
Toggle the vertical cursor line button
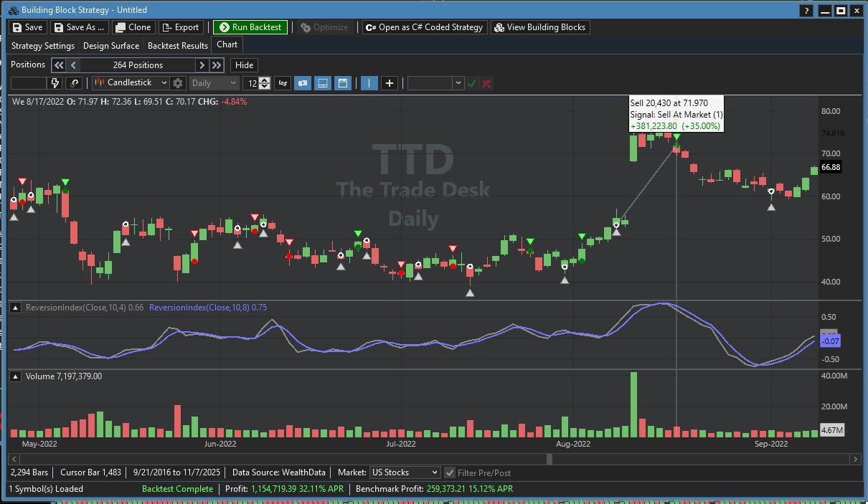(x=369, y=83)
